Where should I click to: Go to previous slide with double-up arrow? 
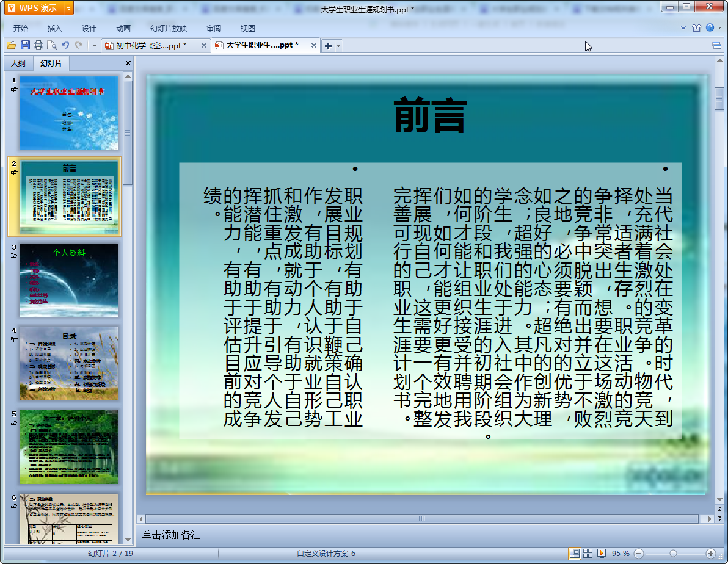pos(719,509)
